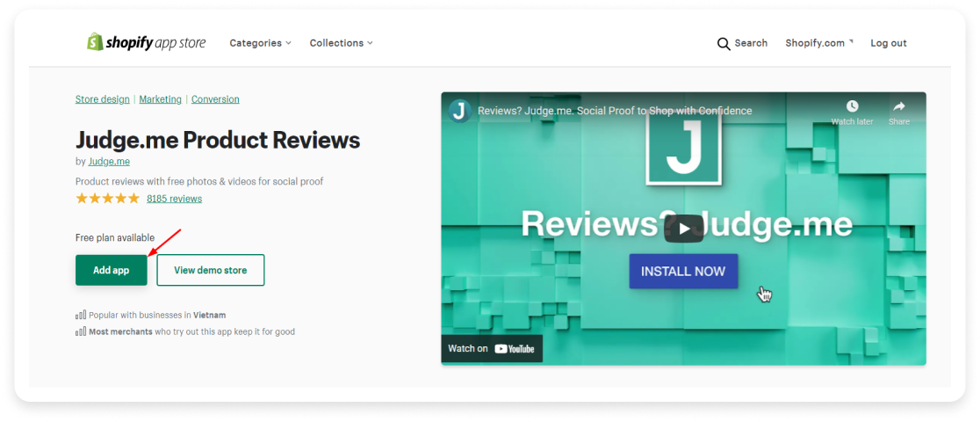Click the five-star rating icons
Image resolution: width=980 pixels, height=422 pixels.
tap(107, 199)
